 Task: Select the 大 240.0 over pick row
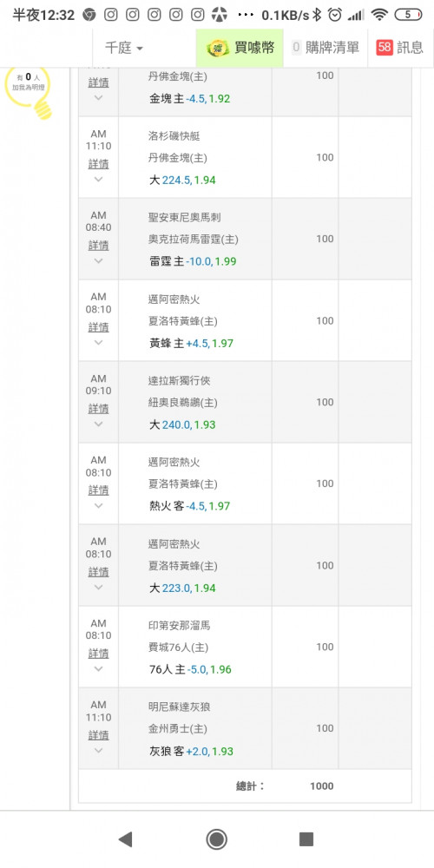[245, 403]
